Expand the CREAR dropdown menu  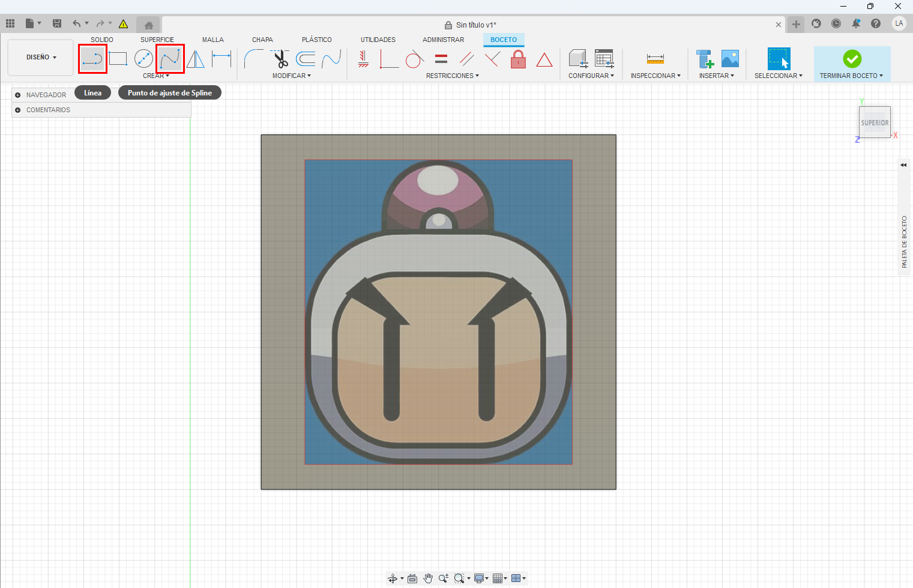click(156, 76)
